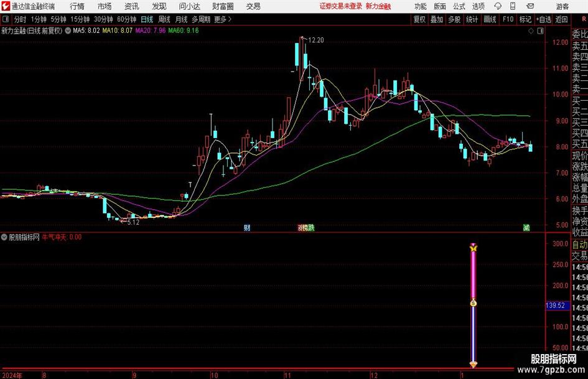Open the 发现 menu
The height and width of the screenshot is (379, 588).
[x=159, y=6]
